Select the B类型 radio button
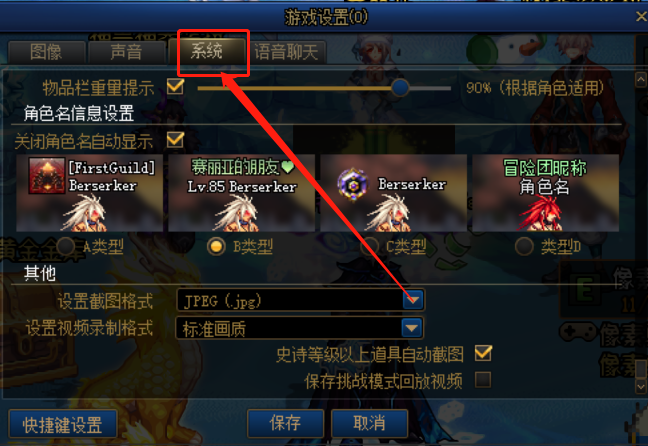The height and width of the screenshot is (446, 648). click(x=216, y=246)
